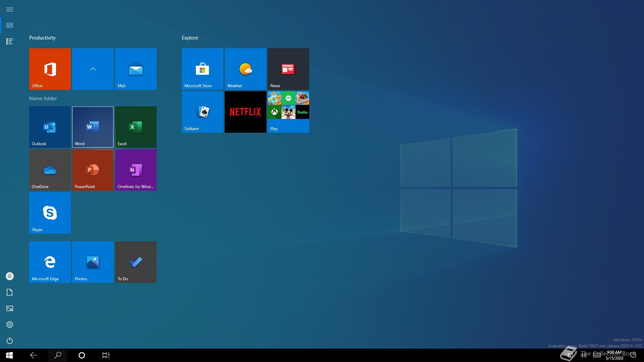The image size is (644, 362).
Task: Click the taskbar Search magnifier
Action: tap(58, 355)
